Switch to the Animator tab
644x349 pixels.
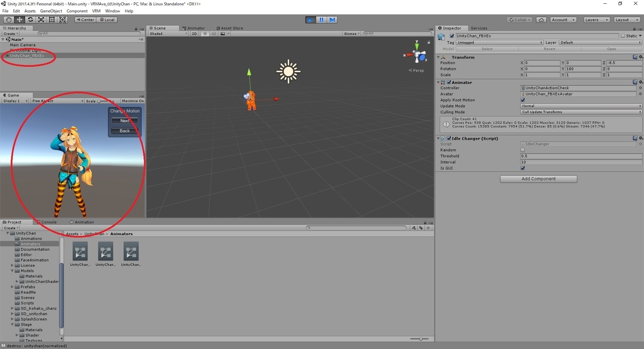[194, 28]
